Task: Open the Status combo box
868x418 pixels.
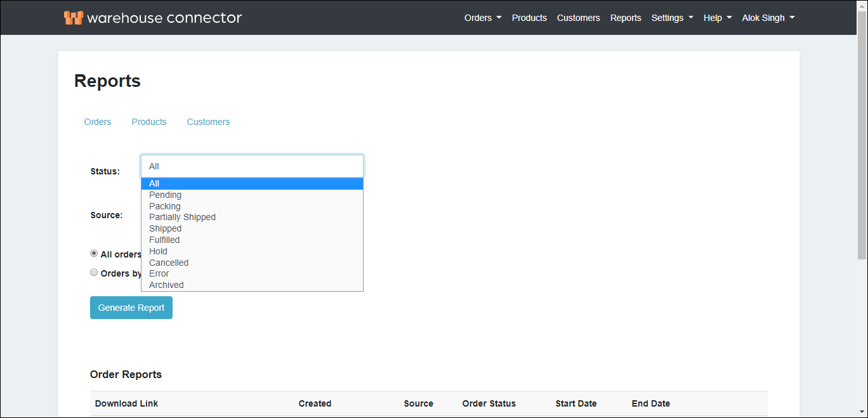Action: 252,166
